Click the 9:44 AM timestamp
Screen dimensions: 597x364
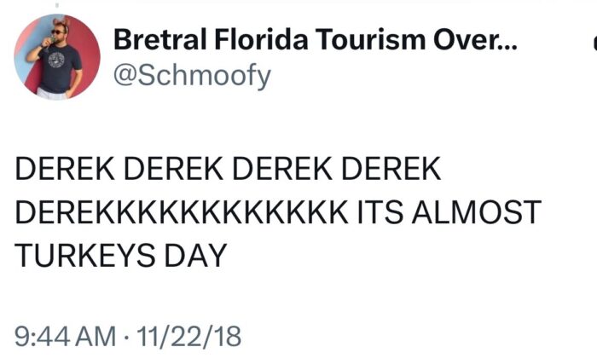(x=65, y=335)
